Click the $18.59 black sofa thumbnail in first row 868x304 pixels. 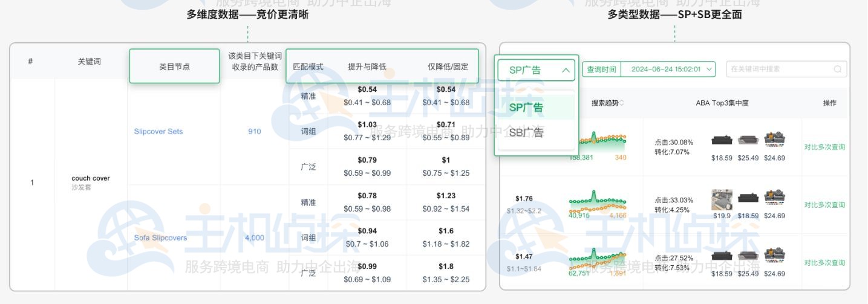click(x=722, y=140)
